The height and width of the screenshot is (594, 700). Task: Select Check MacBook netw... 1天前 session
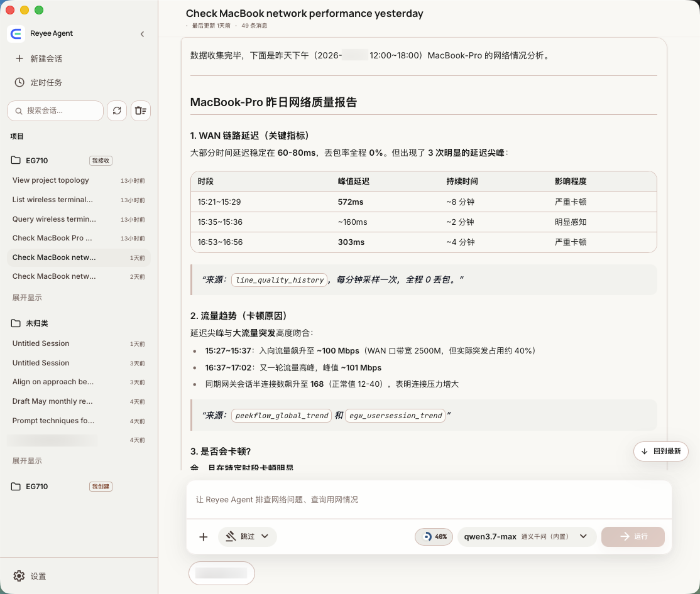tap(79, 257)
